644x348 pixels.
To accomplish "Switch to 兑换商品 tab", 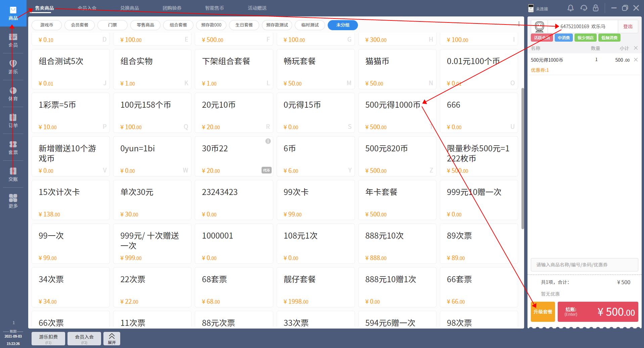I will point(130,8).
